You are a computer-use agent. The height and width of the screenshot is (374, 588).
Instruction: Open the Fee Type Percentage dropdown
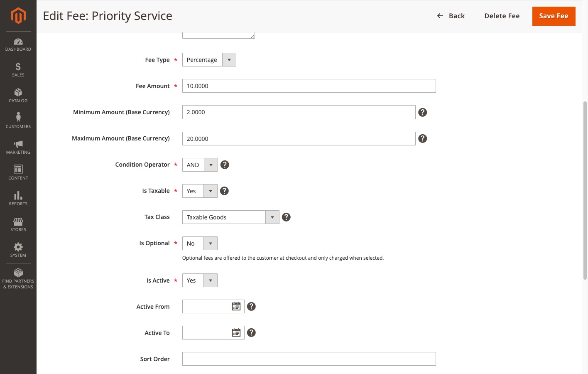pos(209,60)
